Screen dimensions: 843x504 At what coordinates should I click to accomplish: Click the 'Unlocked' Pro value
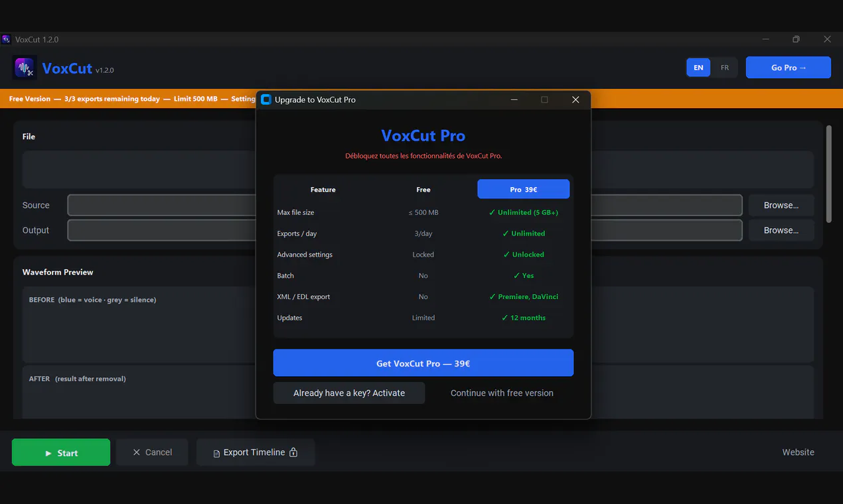tap(524, 255)
